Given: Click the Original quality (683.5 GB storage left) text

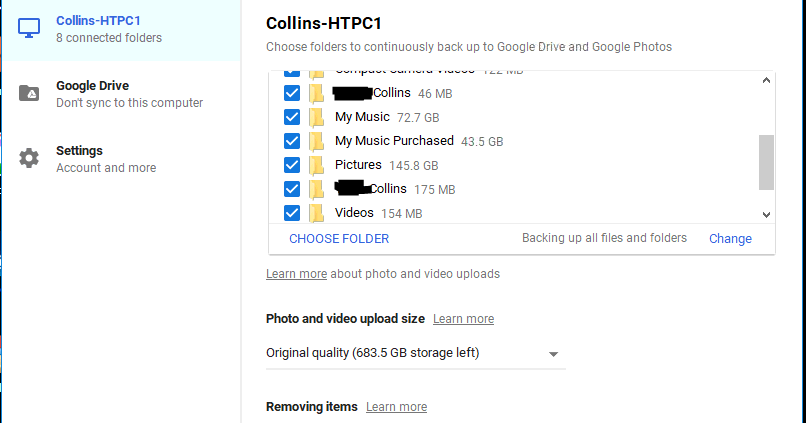Looking at the screenshot, I should (373, 353).
